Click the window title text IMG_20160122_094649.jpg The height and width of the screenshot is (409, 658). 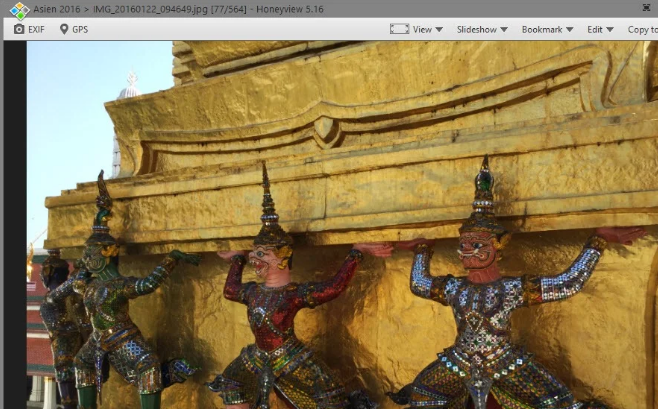pyautogui.click(x=150, y=9)
